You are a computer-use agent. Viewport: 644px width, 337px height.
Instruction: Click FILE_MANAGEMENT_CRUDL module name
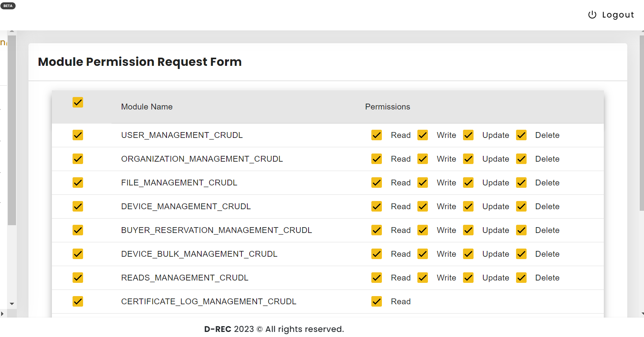click(179, 183)
